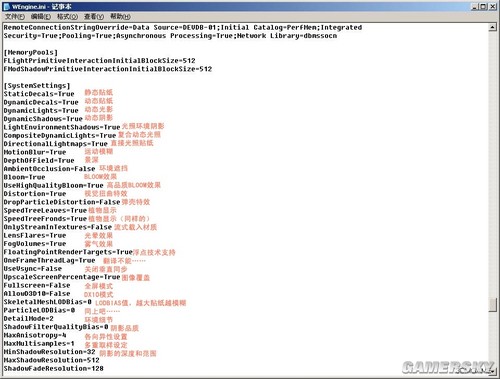This screenshot has height=379, width=500.
Task: Click the FLightPrimitiveInteractionInitialBlockSize=512 line
Action: (x=99, y=61)
